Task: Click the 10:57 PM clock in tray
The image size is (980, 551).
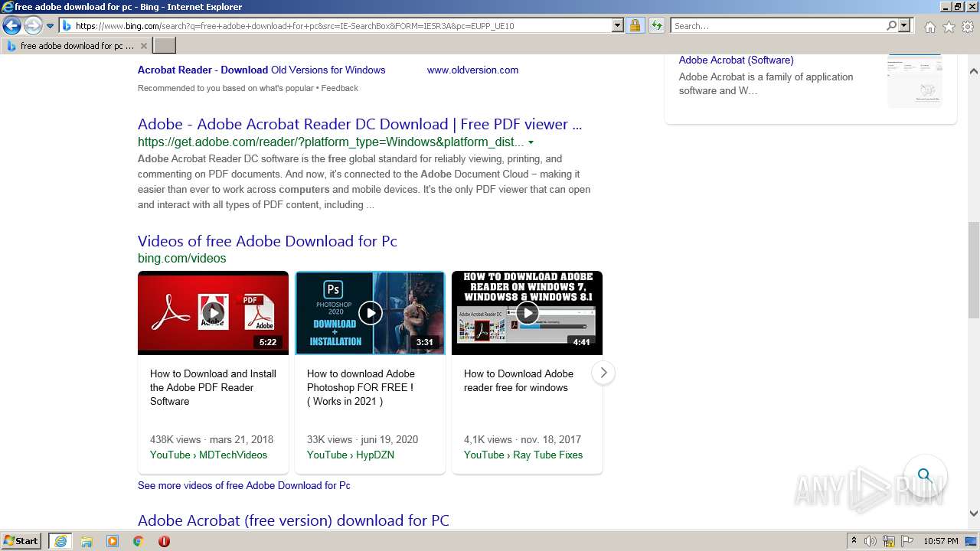Action: (x=940, y=541)
